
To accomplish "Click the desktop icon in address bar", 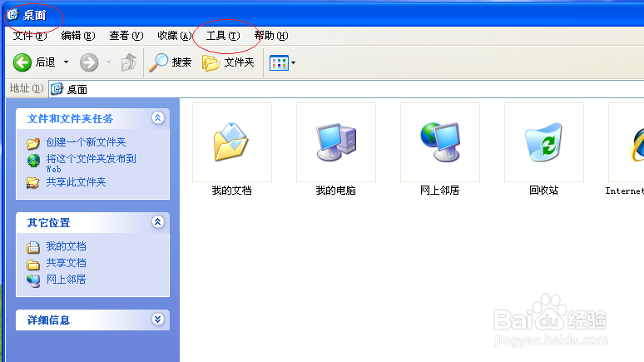I will (57, 89).
